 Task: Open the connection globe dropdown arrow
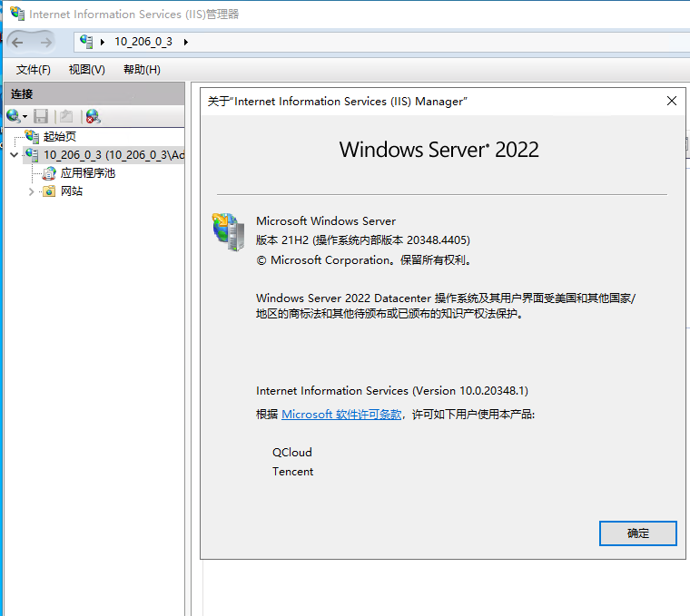tap(25, 116)
